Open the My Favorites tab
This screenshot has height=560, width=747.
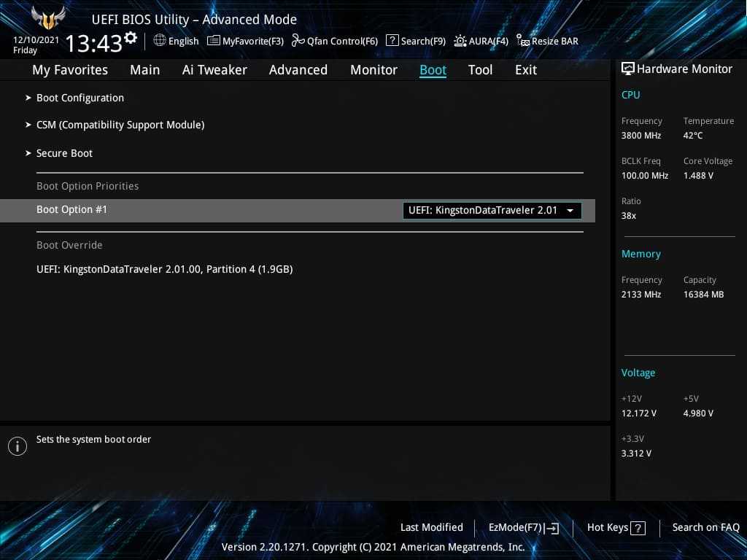coord(70,70)
